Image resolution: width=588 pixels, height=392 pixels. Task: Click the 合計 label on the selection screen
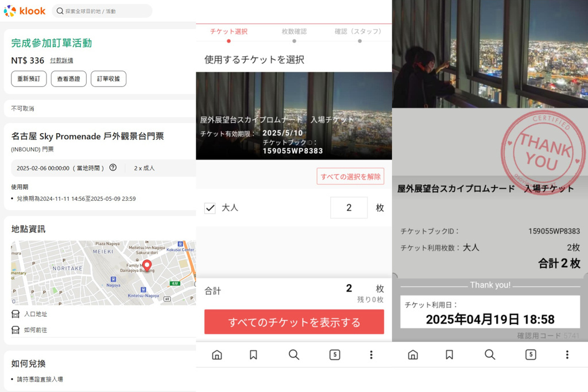[x=212, y=291]
